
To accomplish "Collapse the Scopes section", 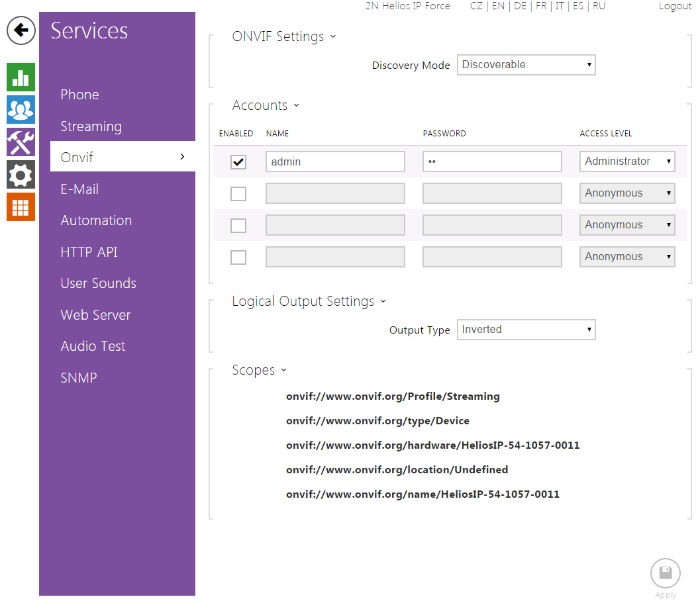I will pyautogui.click(x=259, y=371).
